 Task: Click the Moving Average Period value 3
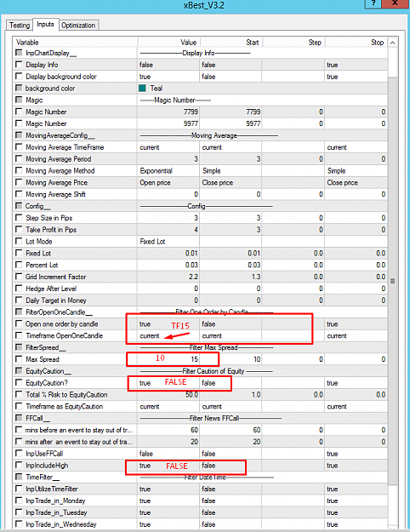point(196,159)
